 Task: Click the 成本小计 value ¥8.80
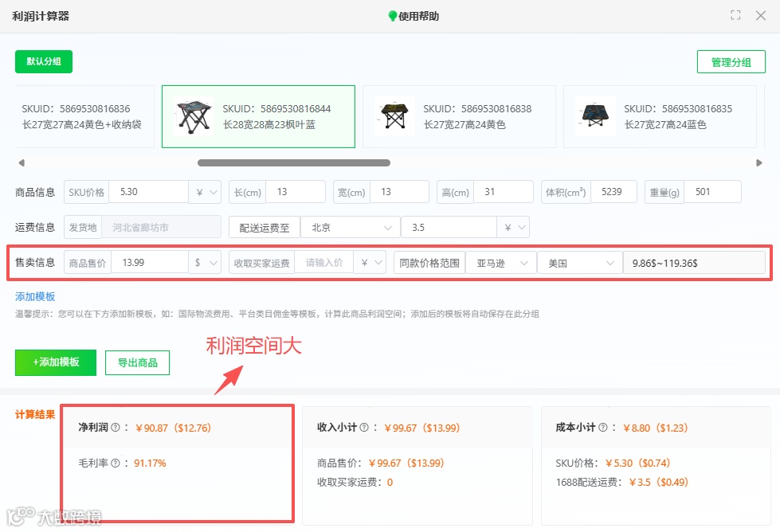tap(655, 428)
